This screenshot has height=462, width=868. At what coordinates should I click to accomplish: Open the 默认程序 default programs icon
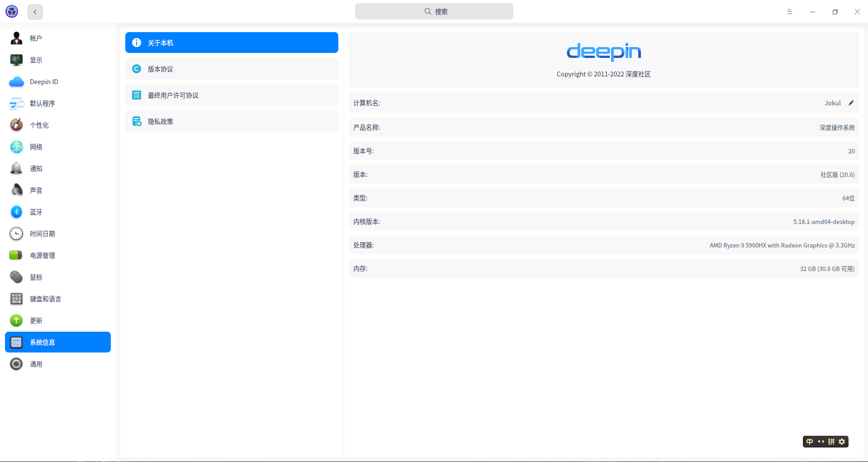tap(16, 103)
